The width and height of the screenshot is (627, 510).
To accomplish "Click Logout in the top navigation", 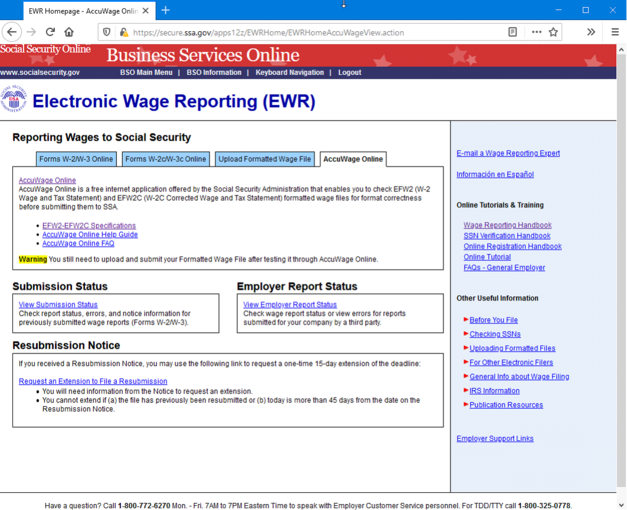I will [x=349, y=72].
